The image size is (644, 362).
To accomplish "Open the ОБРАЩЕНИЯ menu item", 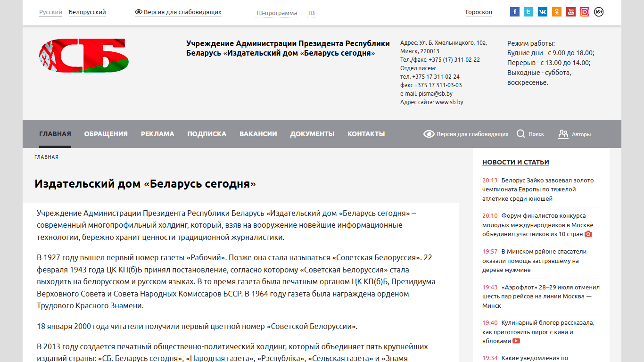I will pos(106,134).
